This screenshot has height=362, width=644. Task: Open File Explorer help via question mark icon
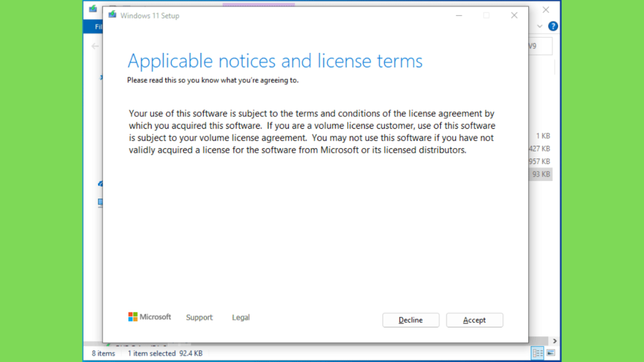click(x=553, y=26)
